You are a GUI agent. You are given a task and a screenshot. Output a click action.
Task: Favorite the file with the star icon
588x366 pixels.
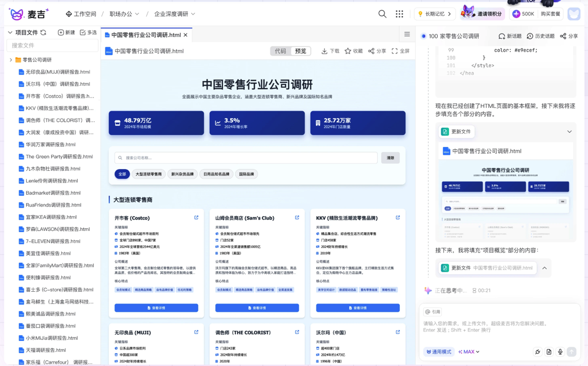[x=353, y=51]
